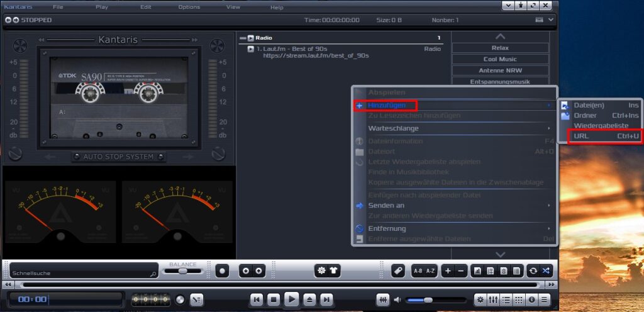The image size is (644, 312).
Task: Click the info icon at bottom right
Action: 532,299
